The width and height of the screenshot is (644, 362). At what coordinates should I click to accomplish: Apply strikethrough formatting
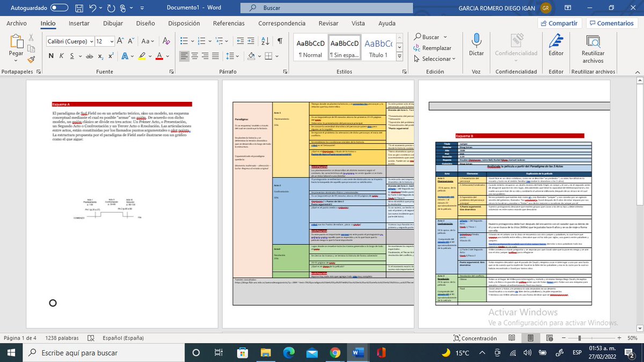pyautogui.click(x=89, y=56)
